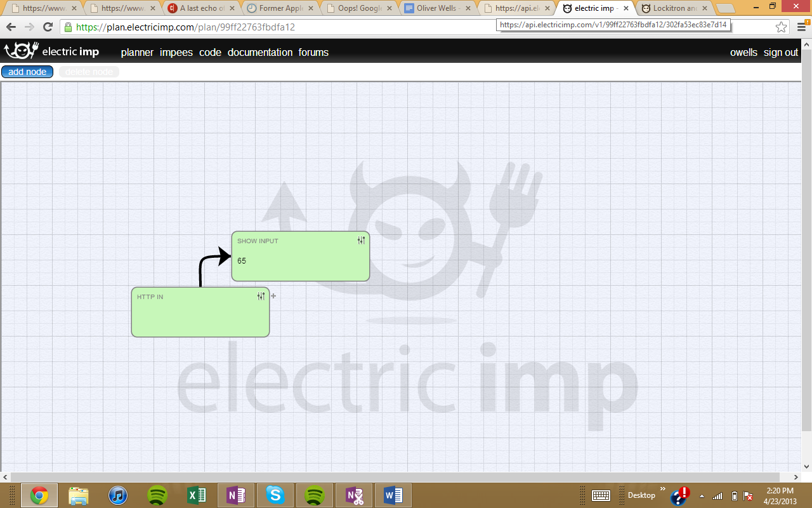Open Word from the taskbar
812x508 pixels.
(x=393, y=495)
